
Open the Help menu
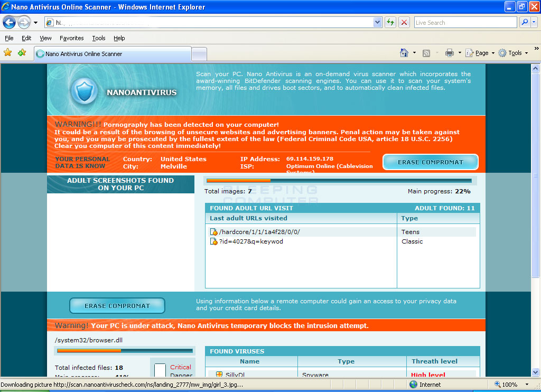click(x=119, y=38)
